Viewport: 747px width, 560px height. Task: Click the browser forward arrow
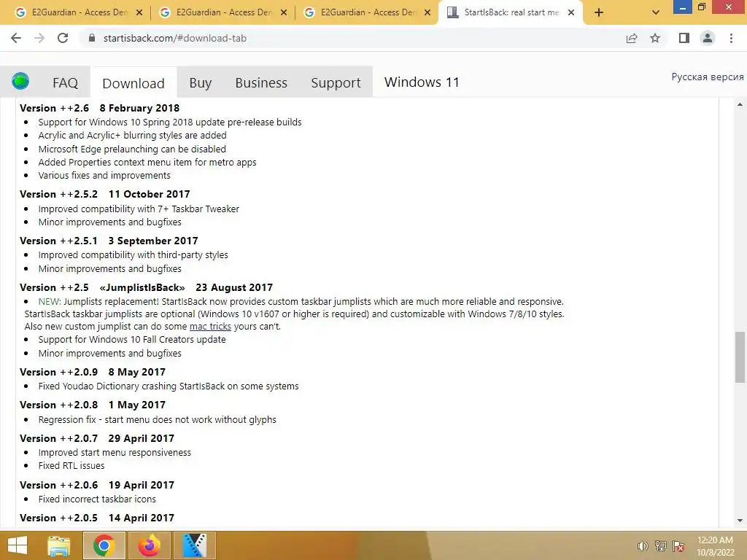point(39,38)
